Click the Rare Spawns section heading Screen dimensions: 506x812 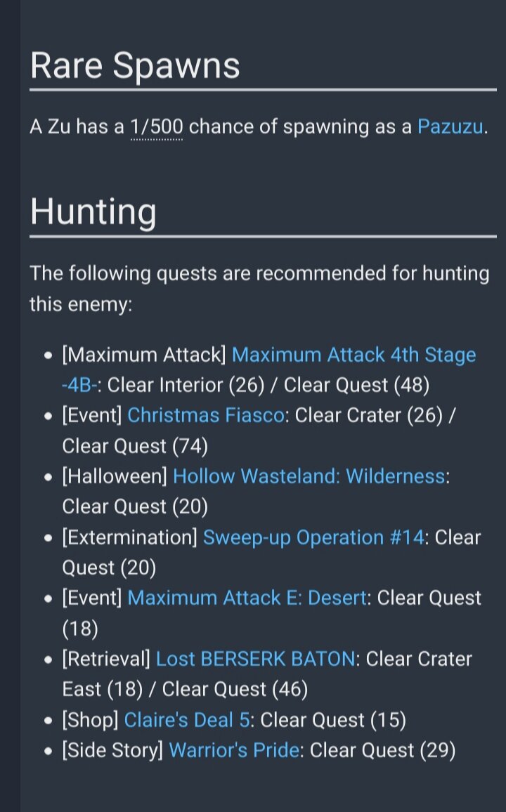[135, 65]
